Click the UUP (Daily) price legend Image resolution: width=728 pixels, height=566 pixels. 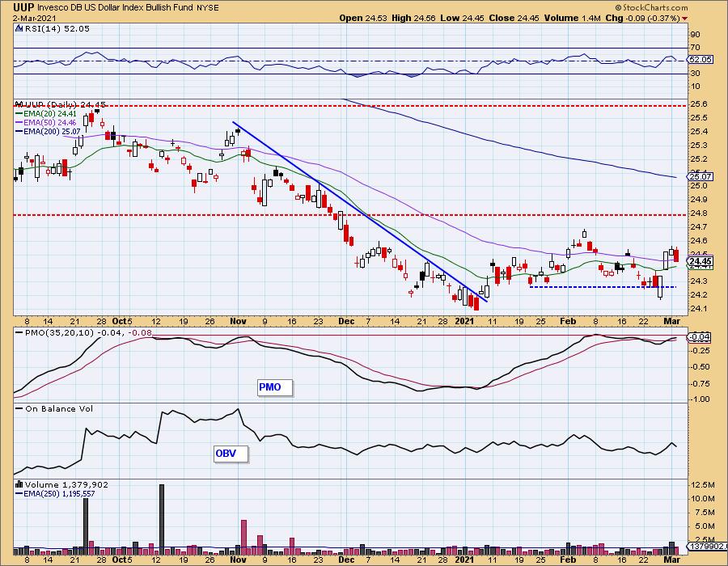(61, 104)
